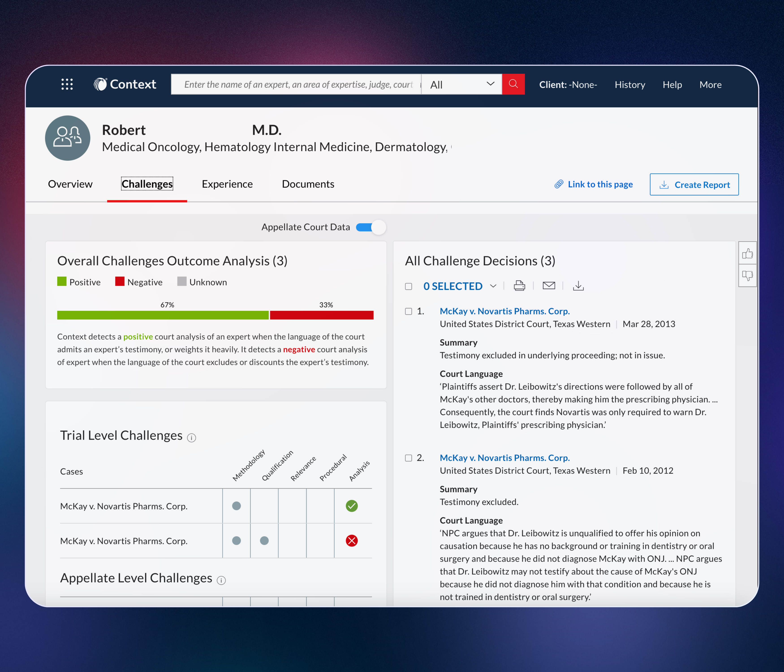Open McKay v. Novartis decision dated Feb 10, 2012
The width and height of the screenshot is (784, 672).
coord(504,458)
